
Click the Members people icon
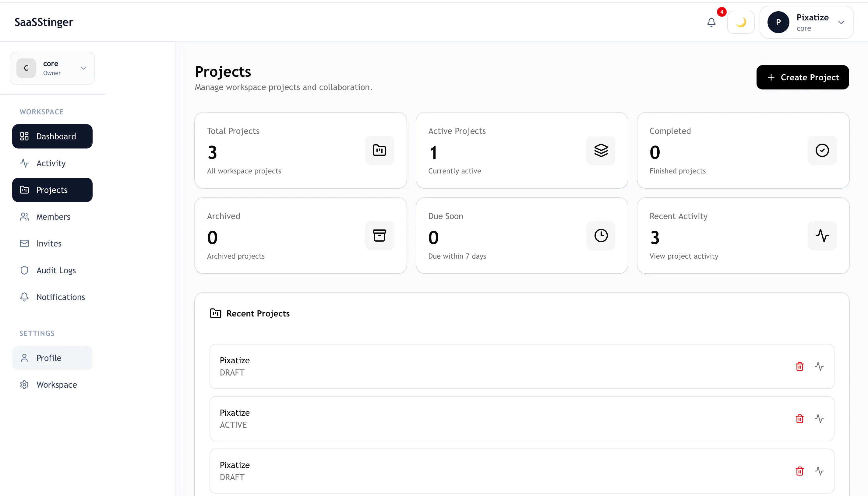[24, 217]
